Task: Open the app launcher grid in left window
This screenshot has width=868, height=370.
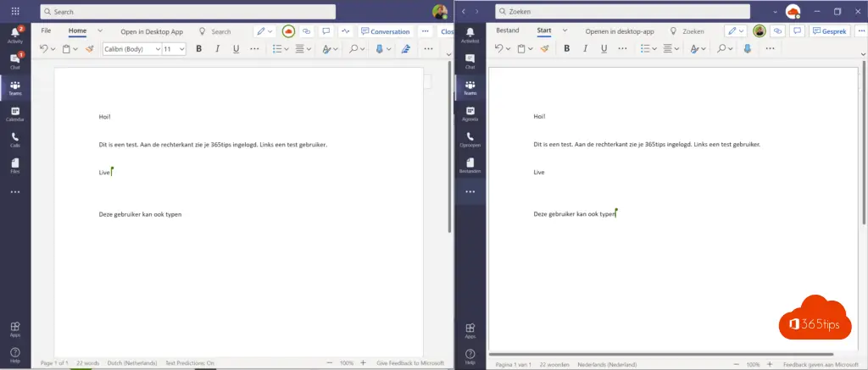Action: [15, 11]
